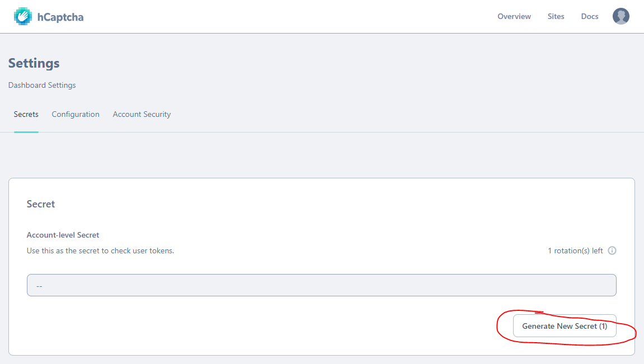Screen dimensions: 644x364
Task: Open the Sites navigation link
Action: (556, 16)
